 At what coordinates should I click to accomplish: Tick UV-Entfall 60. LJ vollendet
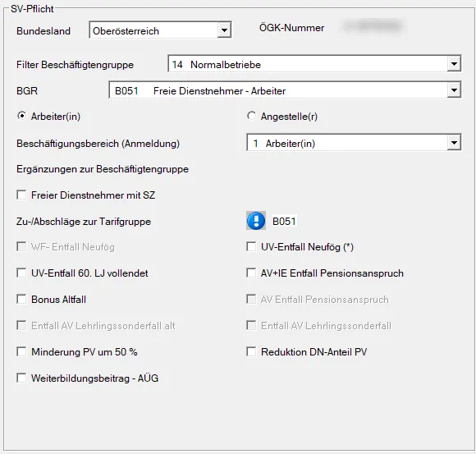point(21,273)
